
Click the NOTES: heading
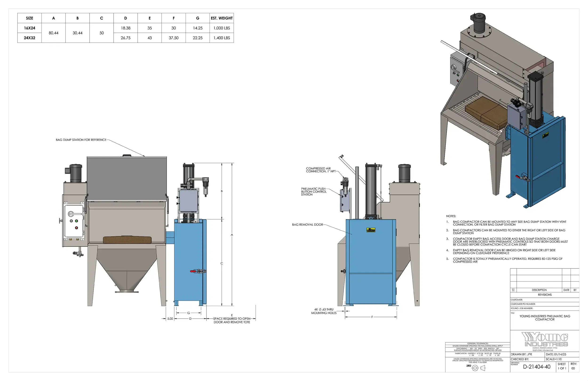[451, 216]
